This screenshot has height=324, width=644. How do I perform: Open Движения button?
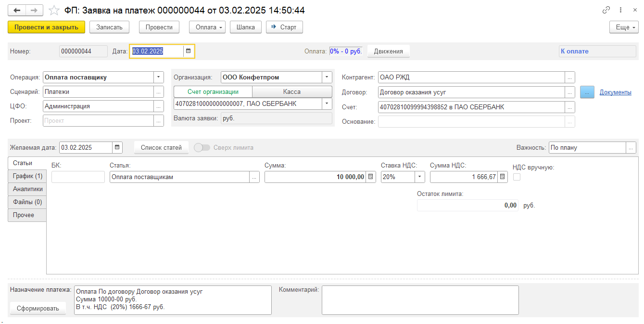[x=389, y=51]
